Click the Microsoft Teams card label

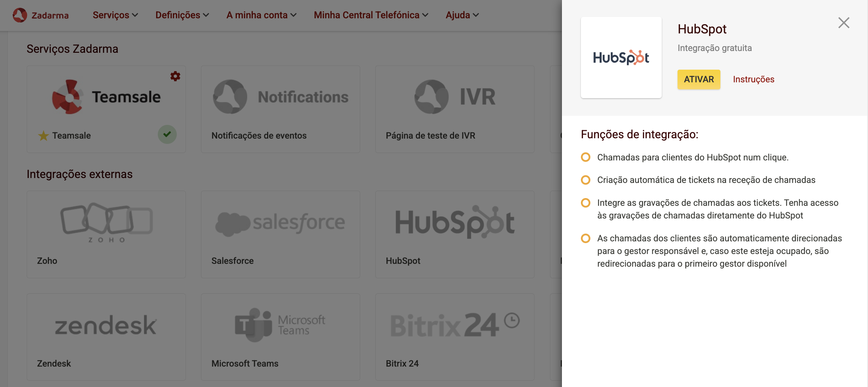pyautogui.click(x=245, y=363)
